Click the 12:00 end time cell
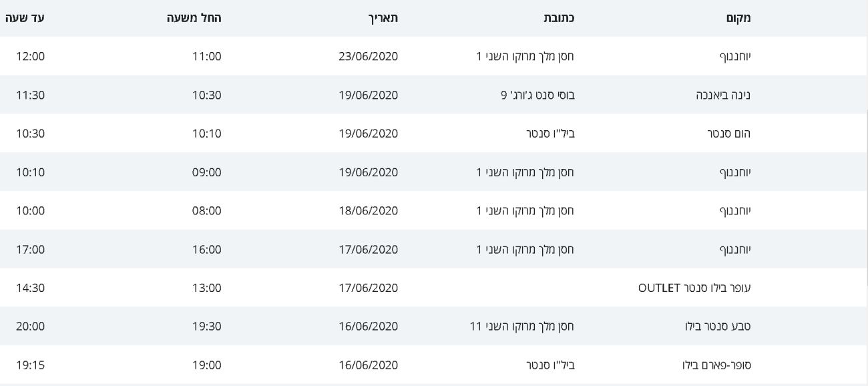 click(30, 56)
